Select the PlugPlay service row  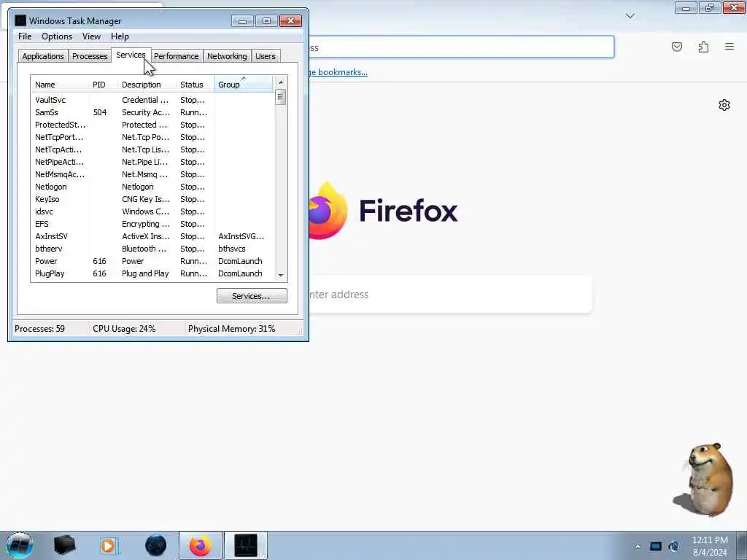[152, 273]
